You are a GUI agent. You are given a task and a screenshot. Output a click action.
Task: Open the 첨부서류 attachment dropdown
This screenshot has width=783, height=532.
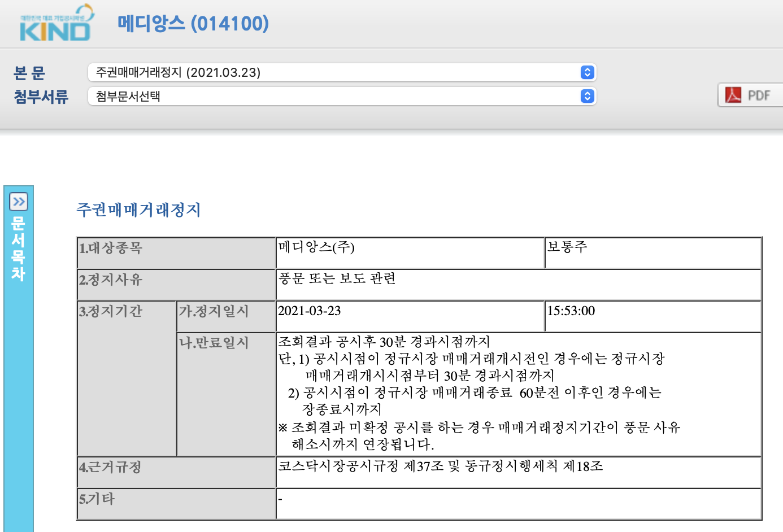click(x=342, y=96)
